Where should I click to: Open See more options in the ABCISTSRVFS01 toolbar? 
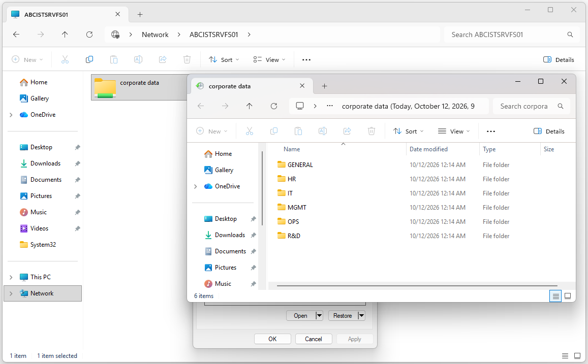tap(306, 59)
